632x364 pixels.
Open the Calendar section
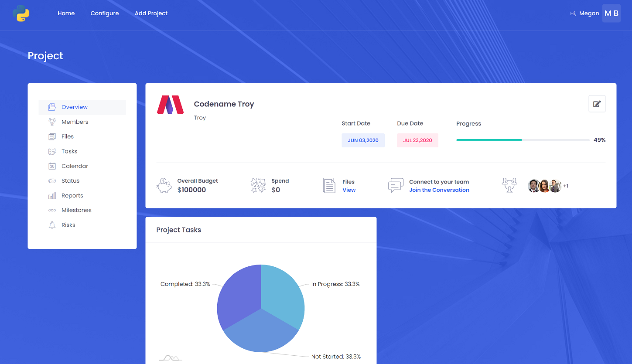(x=82, y=166)
